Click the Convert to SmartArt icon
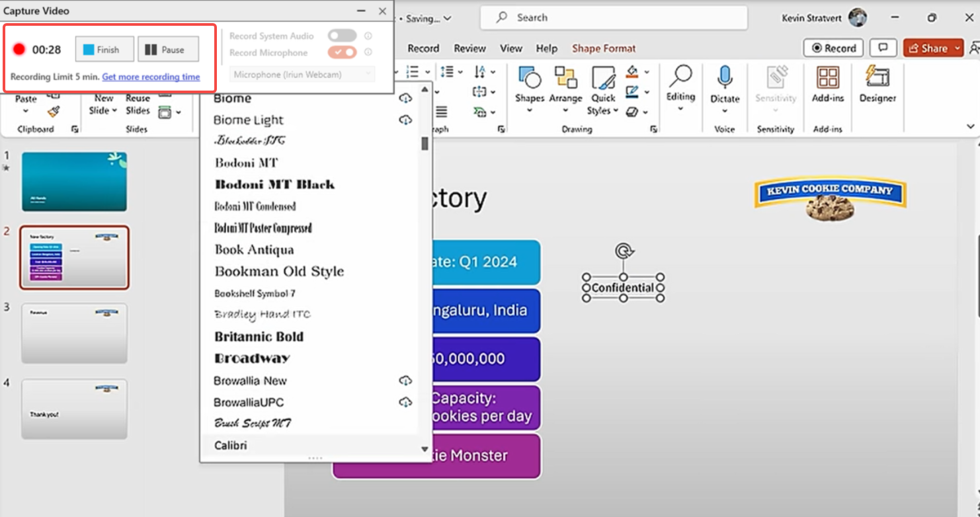The height and width of the screenshot is (517, 980). [479, 112]
